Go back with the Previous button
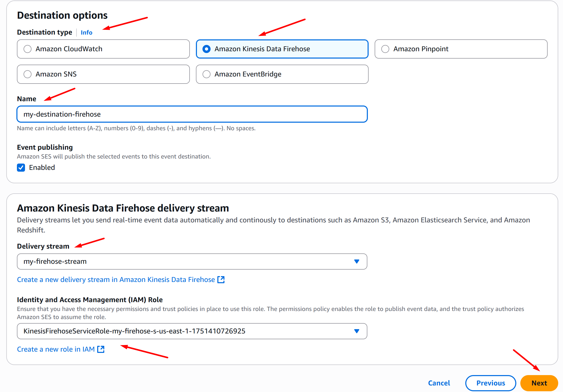Image resolution: width=563 pixels, height=392 pixels. (x=490, y=383)
